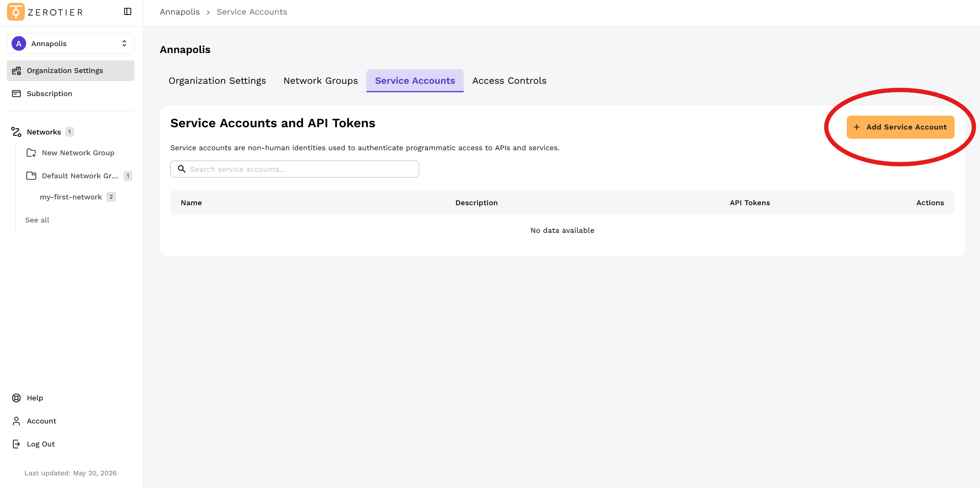Click the Name column header
Viewport: 980px width, 488px height.
pyautogui.click(x=191, y=203)
